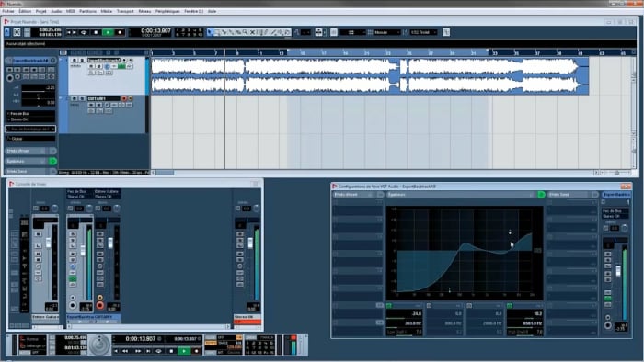The height and width of the screenshot is (362, 644).
Task: Click the Inspector volume slider
Action: pyautogui.click(x=39, y=87)
